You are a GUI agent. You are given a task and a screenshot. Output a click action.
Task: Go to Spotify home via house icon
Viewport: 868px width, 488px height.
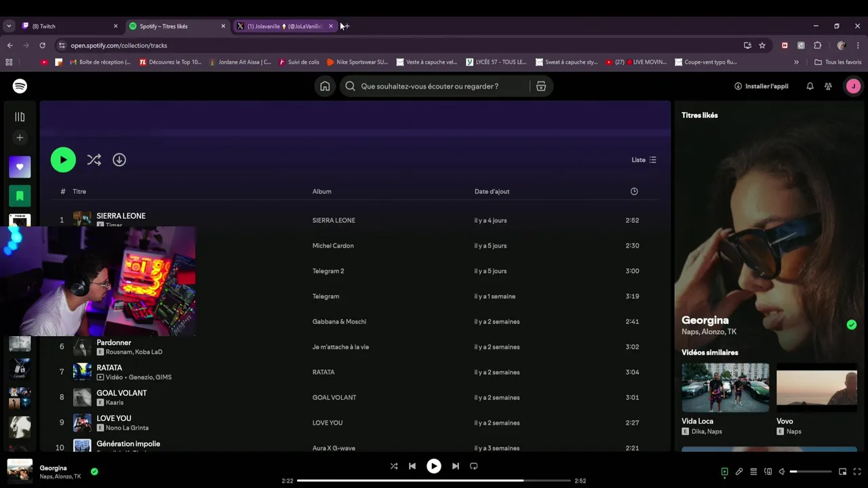tap(325, 86)
